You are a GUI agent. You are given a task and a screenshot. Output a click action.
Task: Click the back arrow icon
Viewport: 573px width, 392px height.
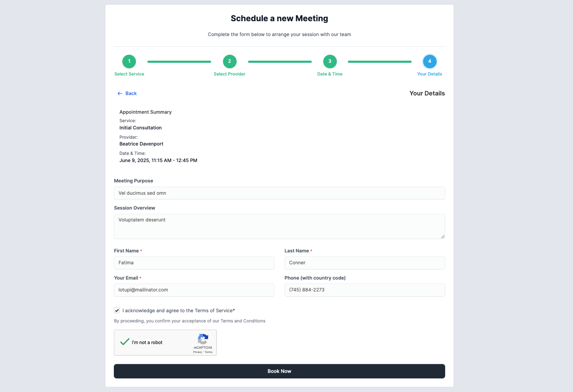point(120,93)
